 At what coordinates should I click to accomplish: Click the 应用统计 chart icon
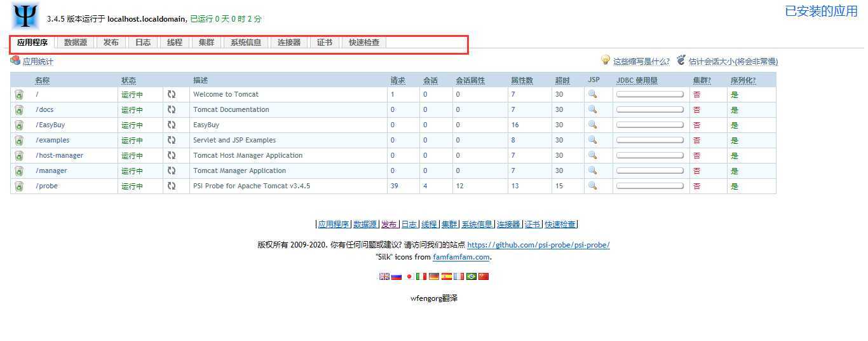(15, 60)
